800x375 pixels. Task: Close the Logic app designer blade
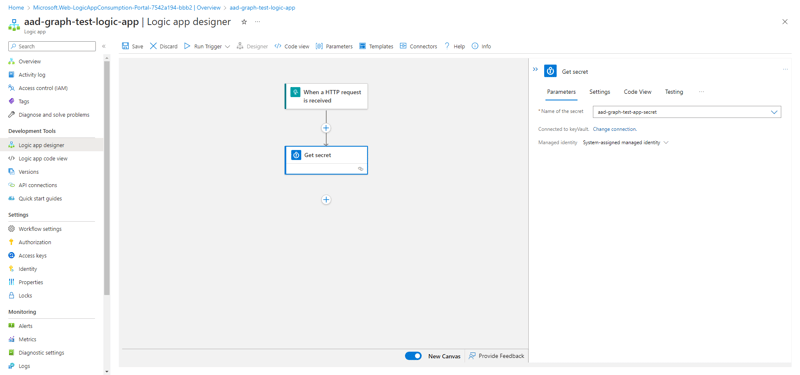coord(785,21)
